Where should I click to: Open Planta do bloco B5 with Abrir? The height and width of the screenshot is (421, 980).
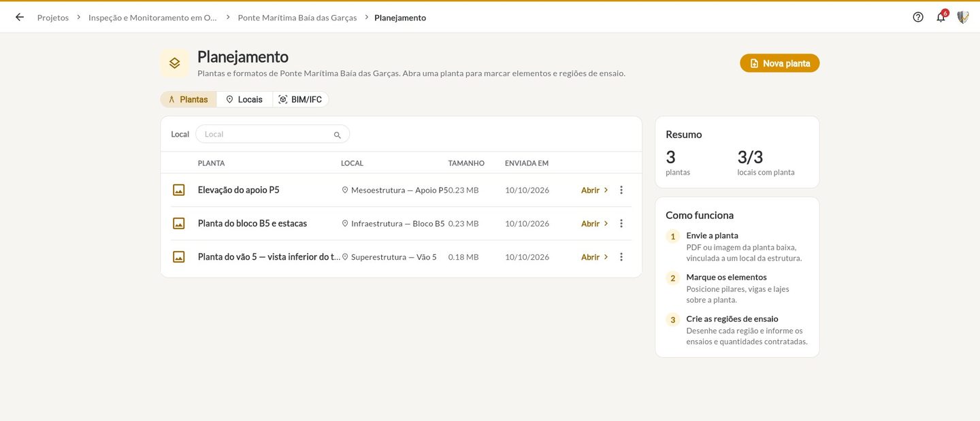[x=595, y=224]
